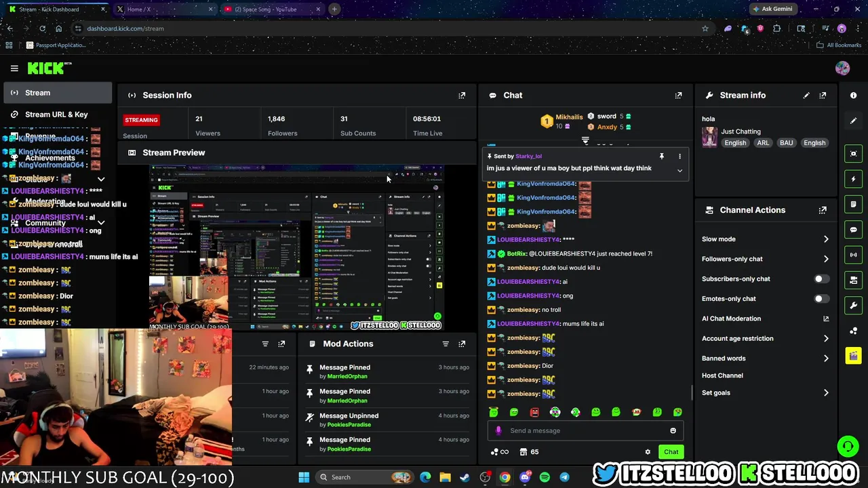
Task: Click the info icon in right sidebar
Action: 853,96
